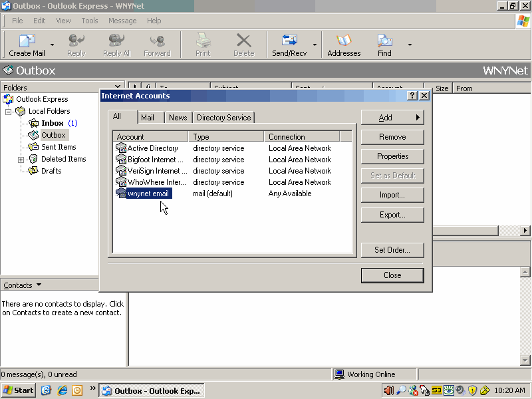Sort accounts by the Connection column header
This screenshot has height=399, width=532.
pyautogui.click(x=302, y=137)
